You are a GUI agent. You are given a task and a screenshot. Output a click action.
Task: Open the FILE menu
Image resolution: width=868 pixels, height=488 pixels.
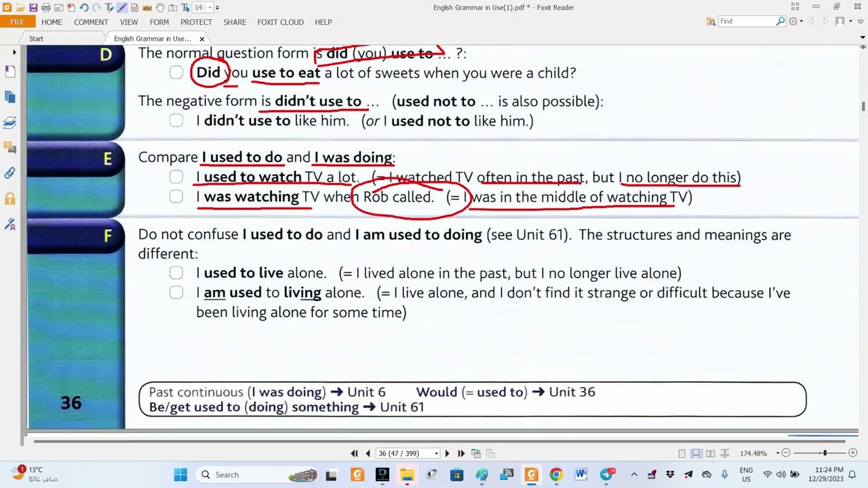coord(17,22)
